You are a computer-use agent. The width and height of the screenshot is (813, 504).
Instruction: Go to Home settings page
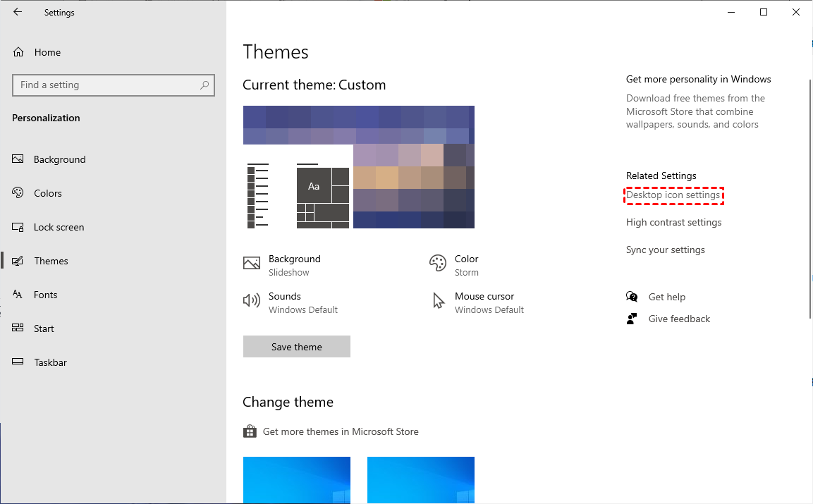(x=47, y=52)
